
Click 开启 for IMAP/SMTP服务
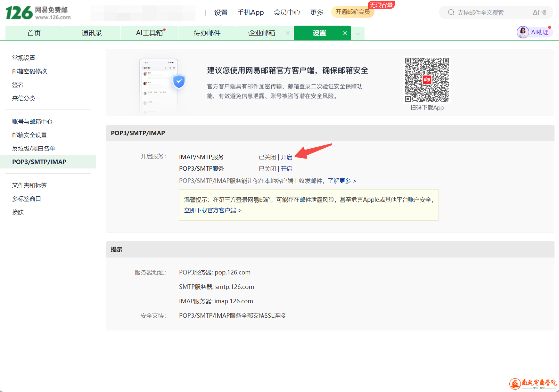[287, 157]
